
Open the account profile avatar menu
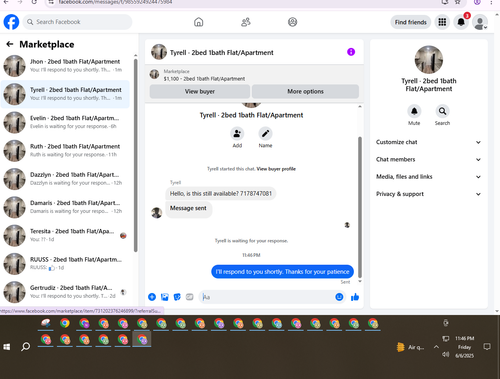(480, 22)
